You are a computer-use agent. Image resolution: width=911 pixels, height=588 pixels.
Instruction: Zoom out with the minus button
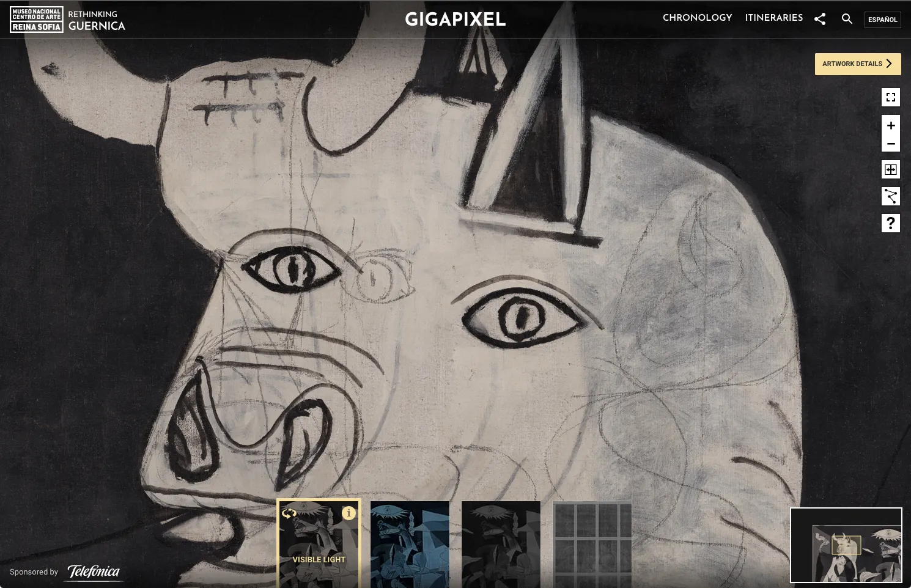(891, 144)
